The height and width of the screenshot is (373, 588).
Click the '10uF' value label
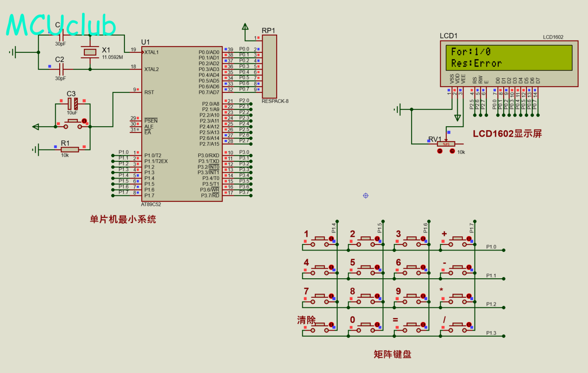click(x=72, y=112)
